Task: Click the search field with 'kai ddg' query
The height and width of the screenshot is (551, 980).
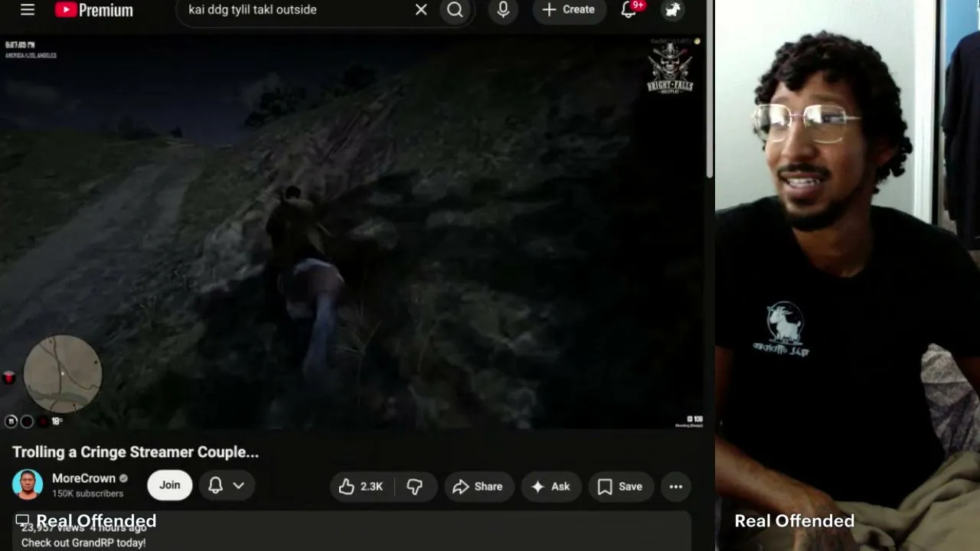Action: [299, 10]
